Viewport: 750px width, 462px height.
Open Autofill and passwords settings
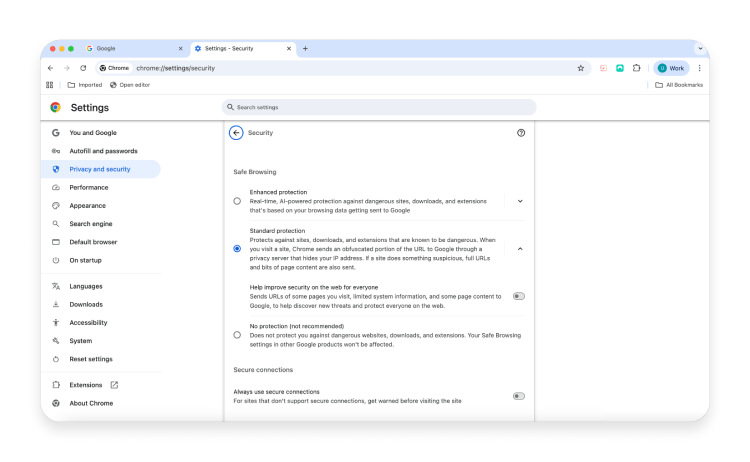click(101, 151)
